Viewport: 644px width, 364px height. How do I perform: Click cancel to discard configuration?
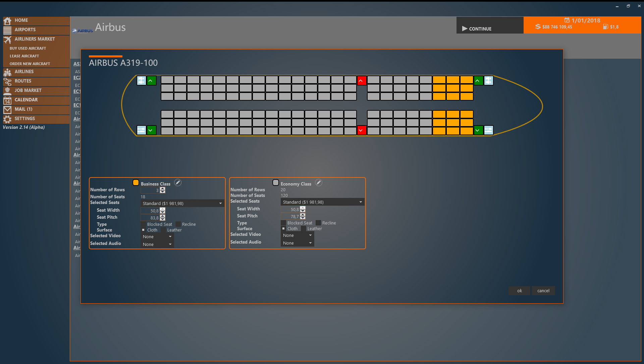(x=543, y=291)
